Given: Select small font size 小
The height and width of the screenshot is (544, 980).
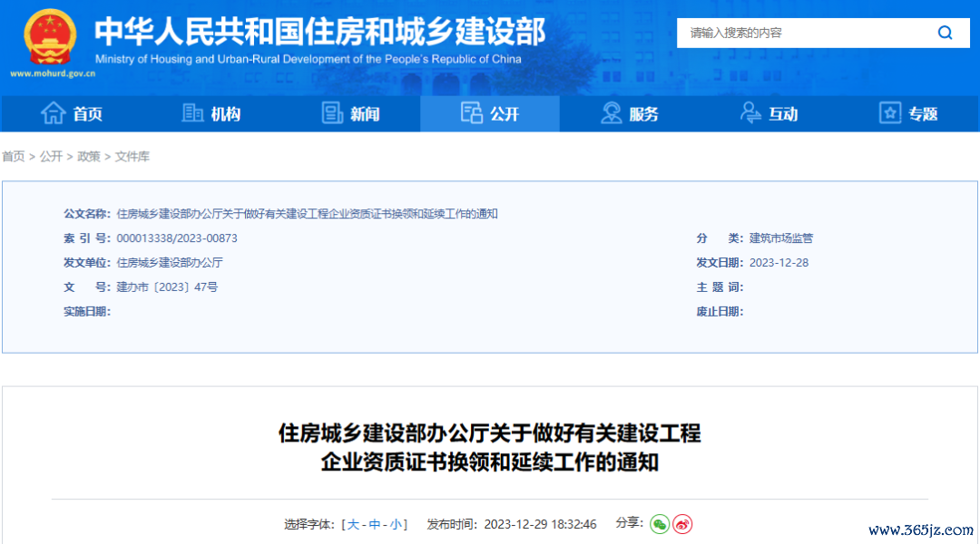Looking at the screenshot, I should click(x=396, y=525).
